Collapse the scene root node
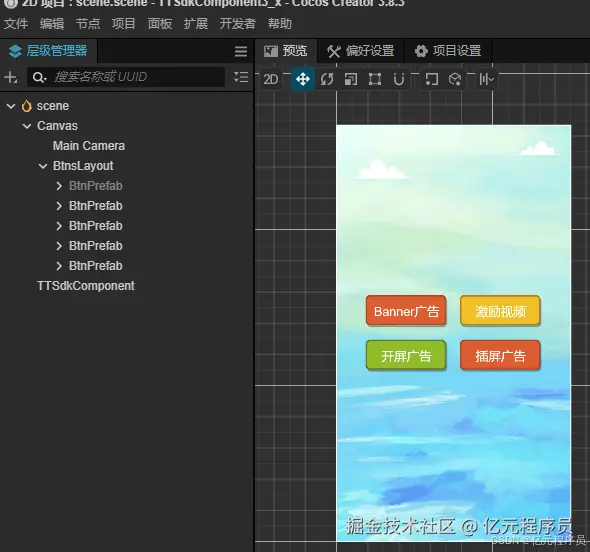The width and height of the screenshot is (590, 552). coord(11,106)
